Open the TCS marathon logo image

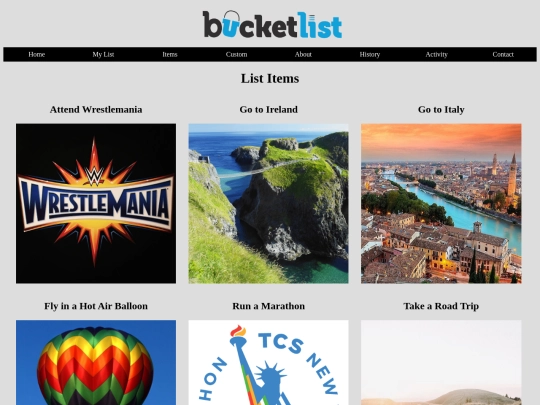(268, 363)
